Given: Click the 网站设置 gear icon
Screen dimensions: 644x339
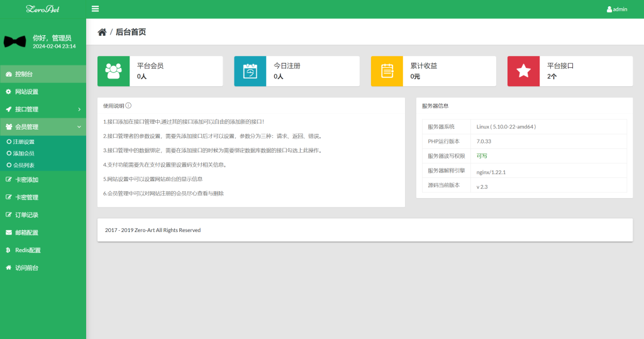Looking at the screenshot, I should pyautogui.click(x=9, y=92).
